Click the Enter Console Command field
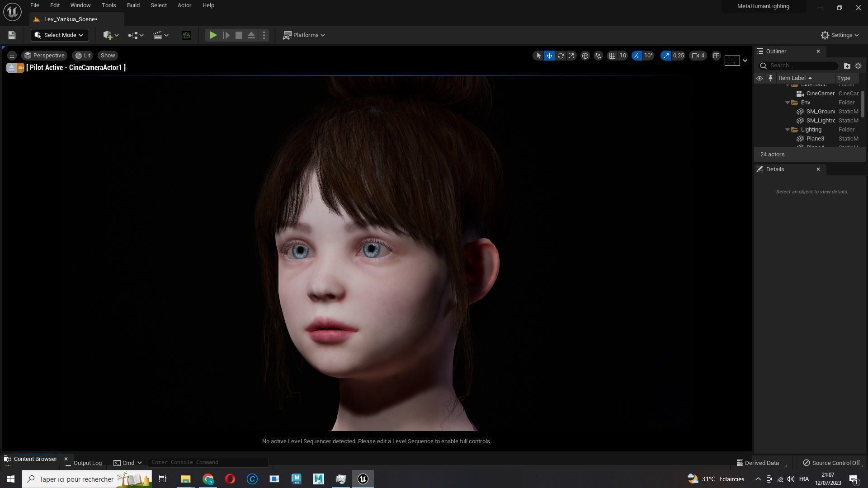Viewport: 868px width, 488px height. click(x=208, y=463)
